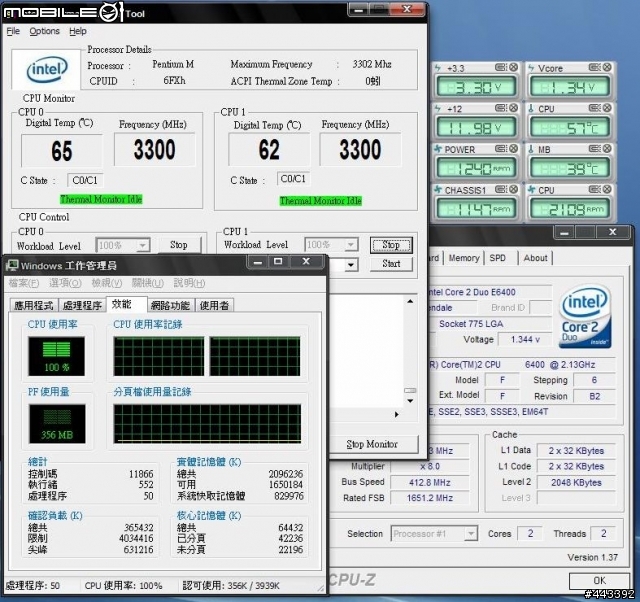
Task: Switch to the 使用者 tab
Action: pyautogui.click(x=214, y=306)
